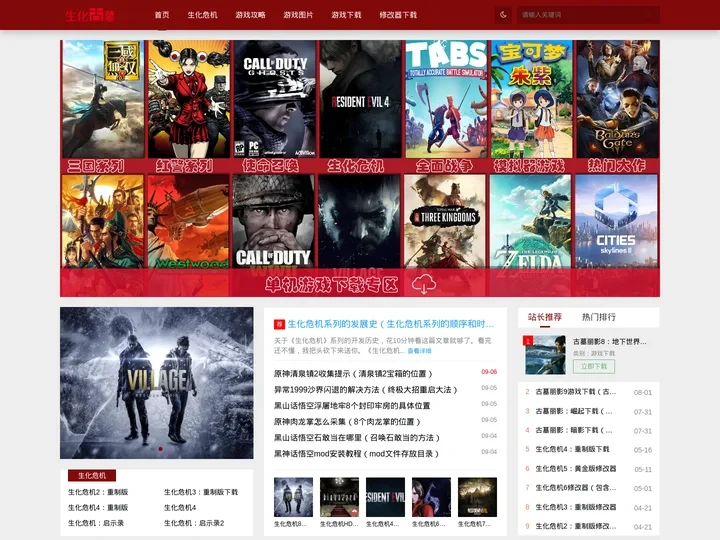Switch to the 站长推荐 tab
Image resolution: width=720 pixels, height=540 pixels.
[x=545, y=317]
